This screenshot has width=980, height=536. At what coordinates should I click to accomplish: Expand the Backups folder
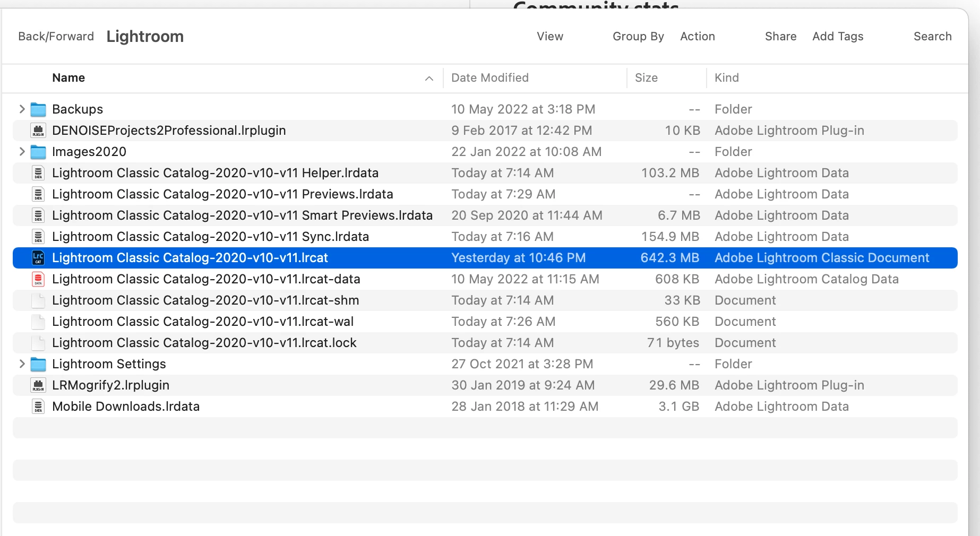(x=22, y=109)
